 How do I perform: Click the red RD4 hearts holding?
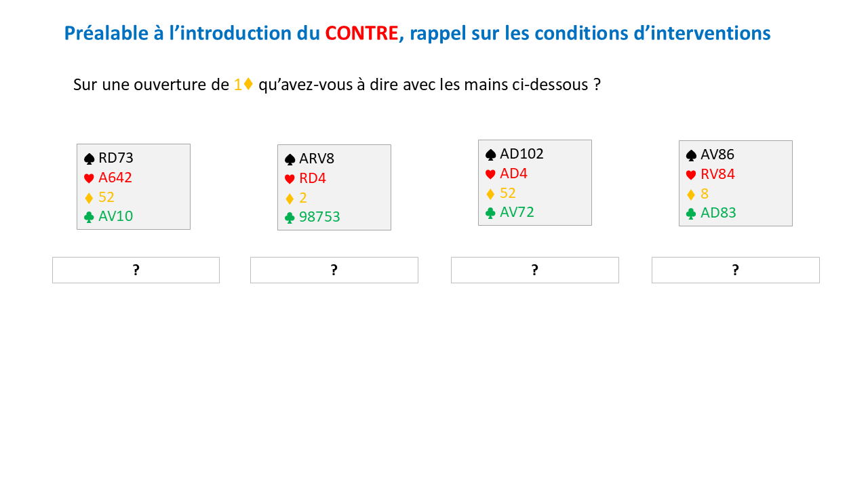[x=313, y=179]
